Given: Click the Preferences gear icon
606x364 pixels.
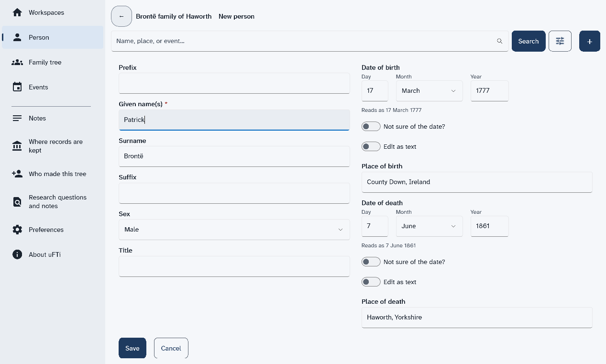Looking at the screenshot, I should tap(17, 230).
